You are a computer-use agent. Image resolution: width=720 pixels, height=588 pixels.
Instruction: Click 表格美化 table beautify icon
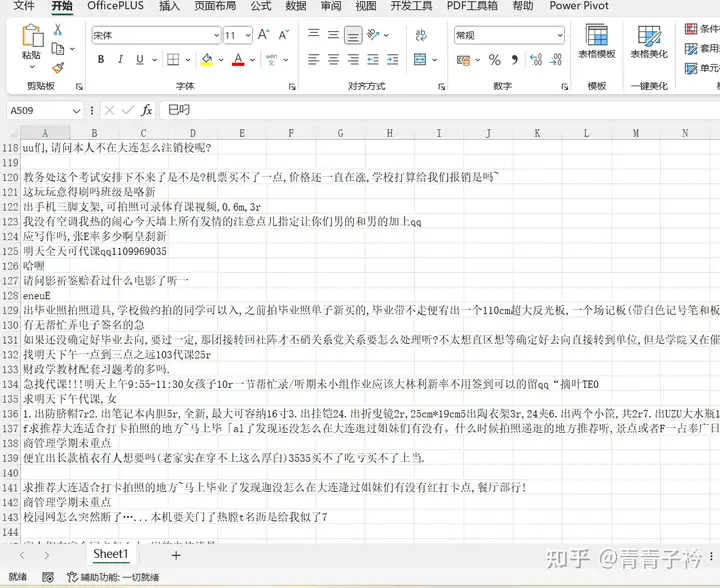tap(649, 41)
